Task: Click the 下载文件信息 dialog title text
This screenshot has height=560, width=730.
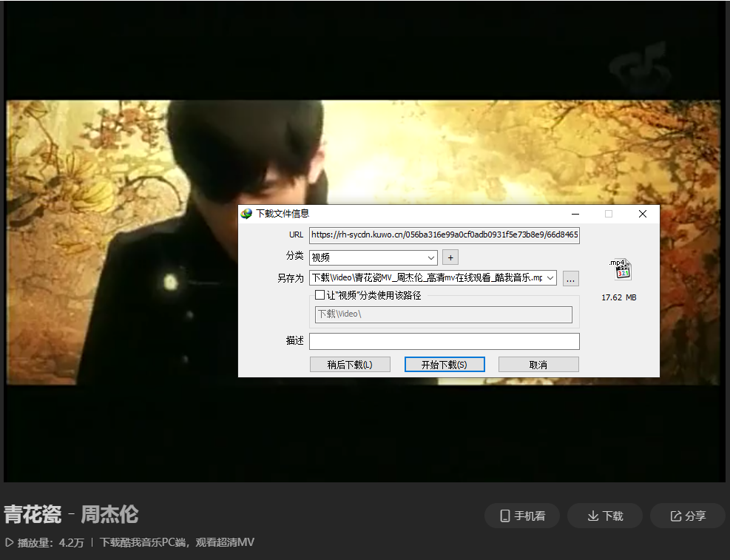Action: [x=283, y=214]
